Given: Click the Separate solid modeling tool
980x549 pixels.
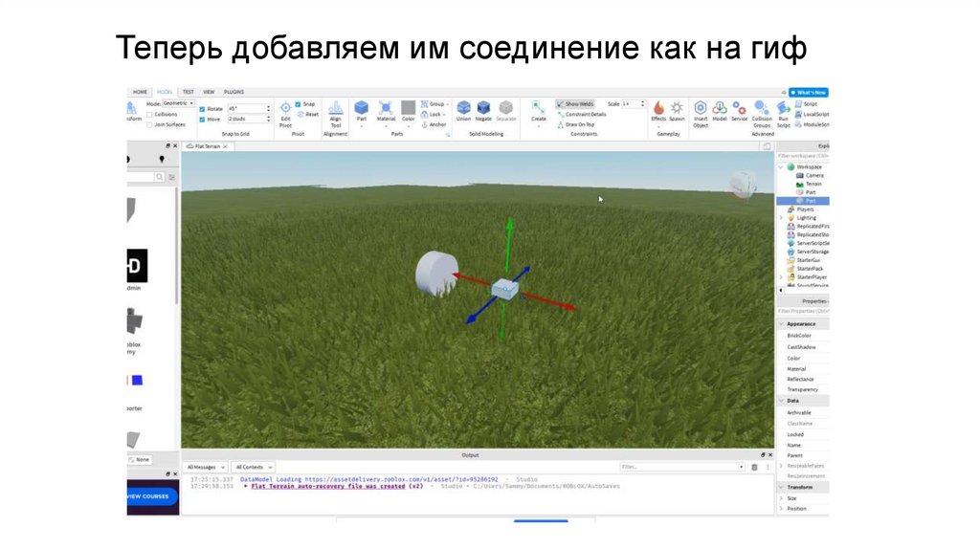Looking at the screenshot, I should pyautogui.click(x=505, y=111).
